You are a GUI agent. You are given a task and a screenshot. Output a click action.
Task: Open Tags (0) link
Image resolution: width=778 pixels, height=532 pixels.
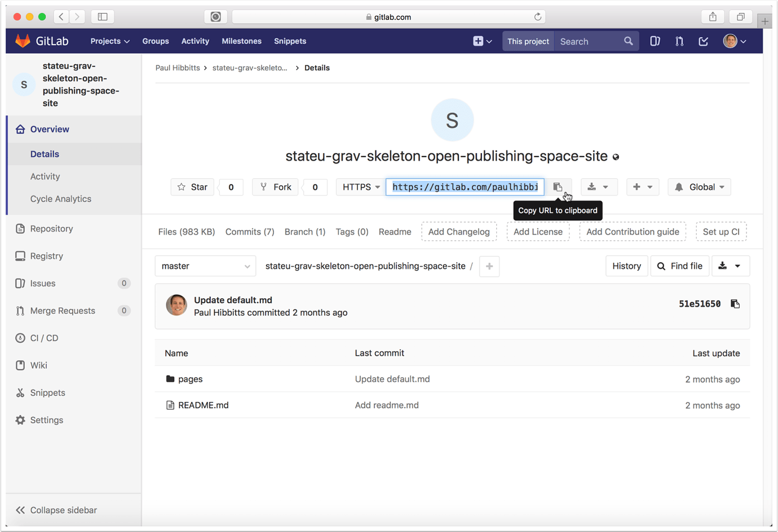point(352,232)
